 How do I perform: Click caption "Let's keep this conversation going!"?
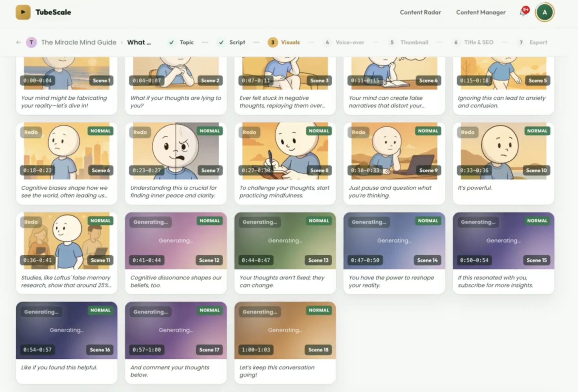[x=277, y=371]
